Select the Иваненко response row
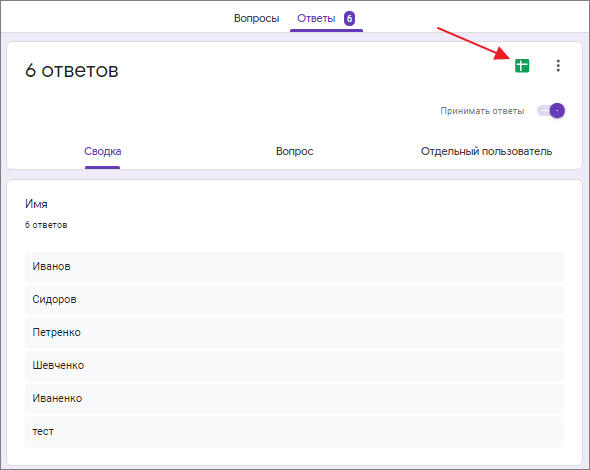590x470 pixels. tap(294, 399)
